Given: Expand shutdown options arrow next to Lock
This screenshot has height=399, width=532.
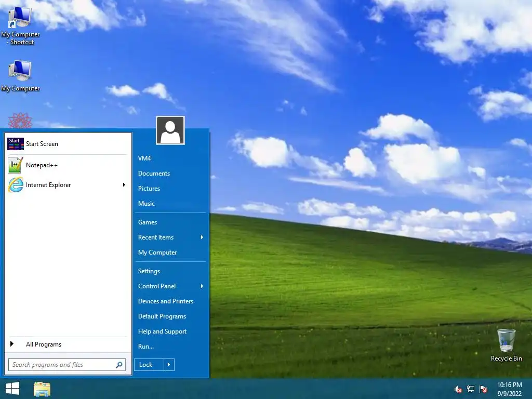Looking at the screenshot, I should pyautogui.click(x=169, y=365).
